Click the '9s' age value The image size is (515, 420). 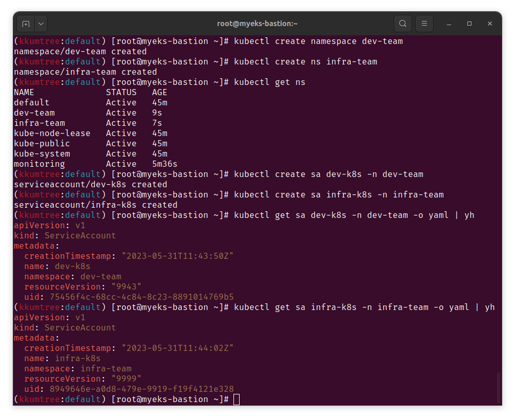pyautogui.click(x=157, y=113)
